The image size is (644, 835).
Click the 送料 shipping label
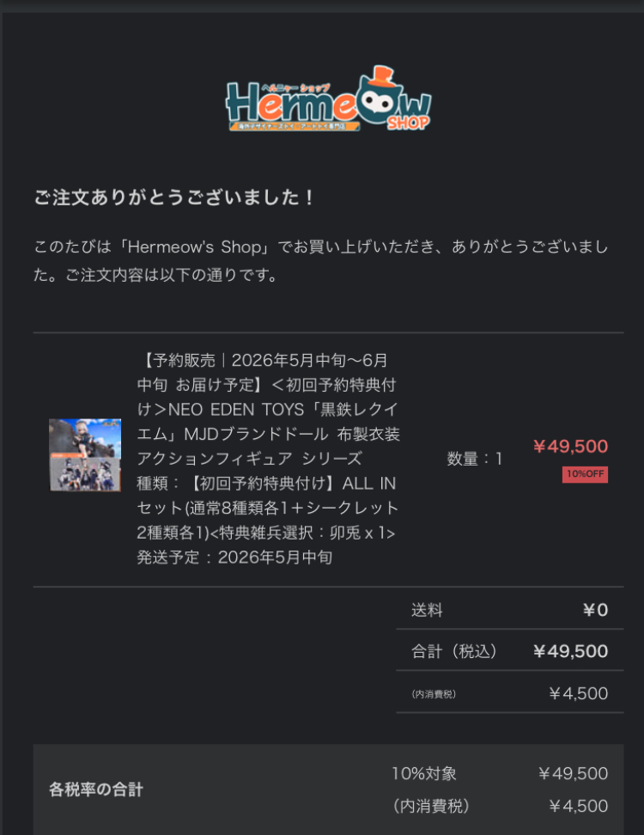tap(427, 610)
